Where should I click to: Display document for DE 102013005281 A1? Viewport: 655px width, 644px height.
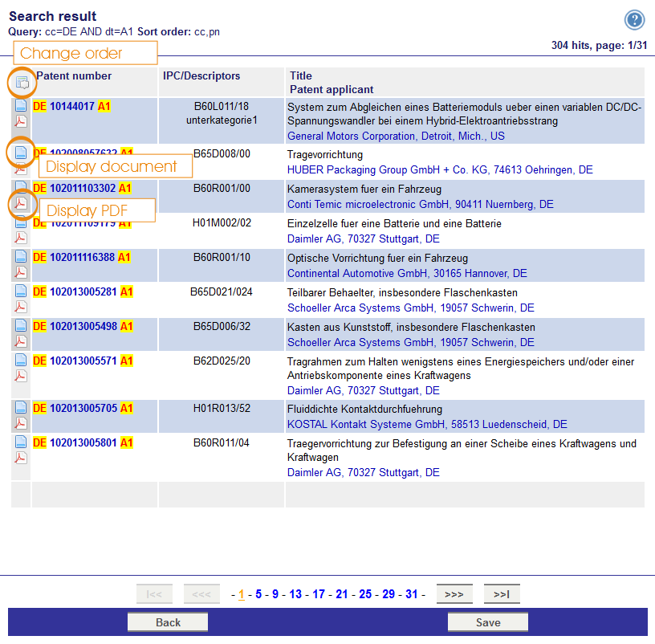click(x=21, y=291)
